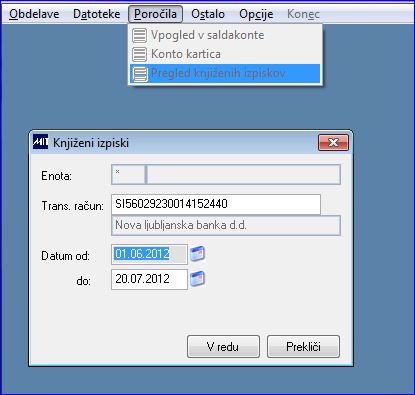
Task: Open calendar picker for the 'do' date
Action: 197,279
